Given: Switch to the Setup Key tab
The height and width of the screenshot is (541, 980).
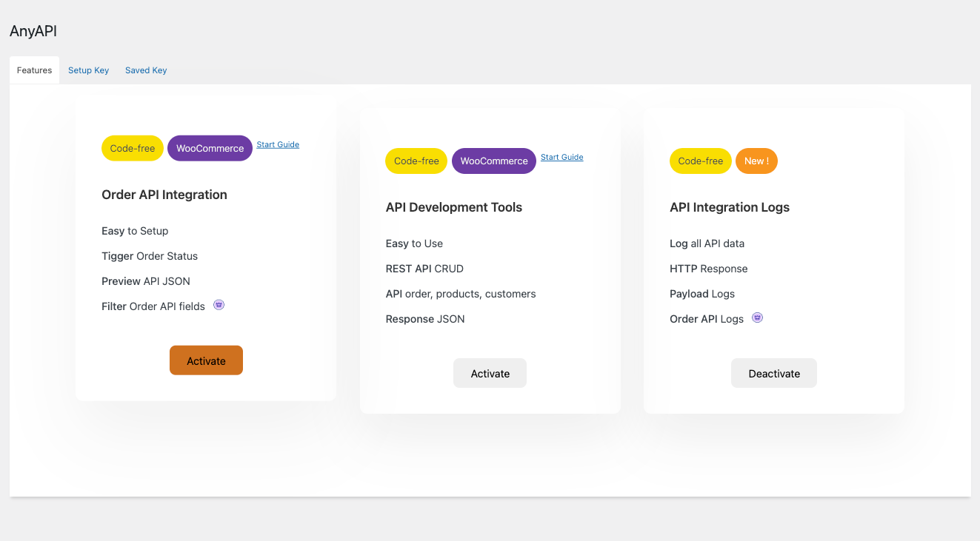Looking at the screenshot, I should click(x=88, y=70).
